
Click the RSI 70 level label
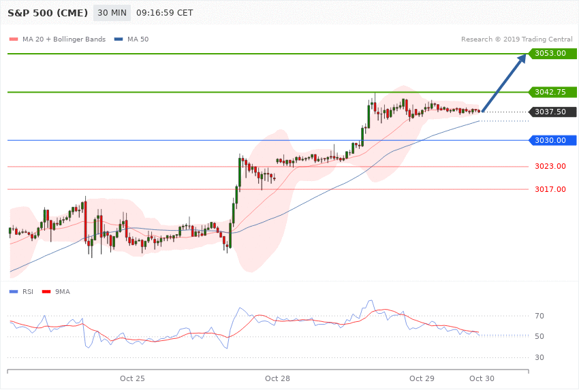pyautogui.click(x=539, y=316)
